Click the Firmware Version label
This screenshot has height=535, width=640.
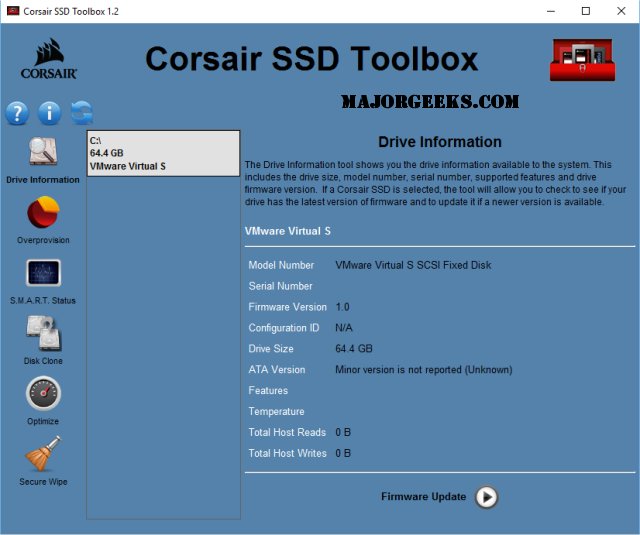point(288,307)
